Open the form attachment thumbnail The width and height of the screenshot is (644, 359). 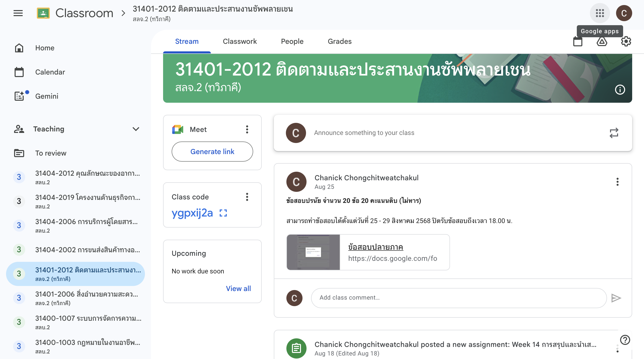[313, 252]
